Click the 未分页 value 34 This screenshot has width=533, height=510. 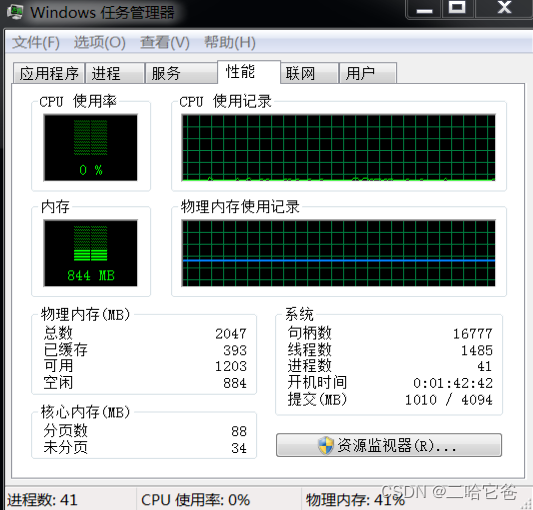pos(239,447)
